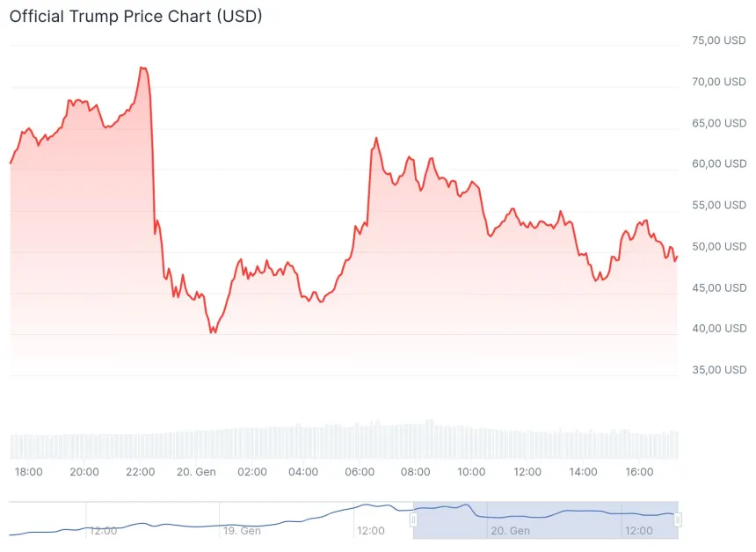Click the highlighted selection in the navigator

(545, 519)
